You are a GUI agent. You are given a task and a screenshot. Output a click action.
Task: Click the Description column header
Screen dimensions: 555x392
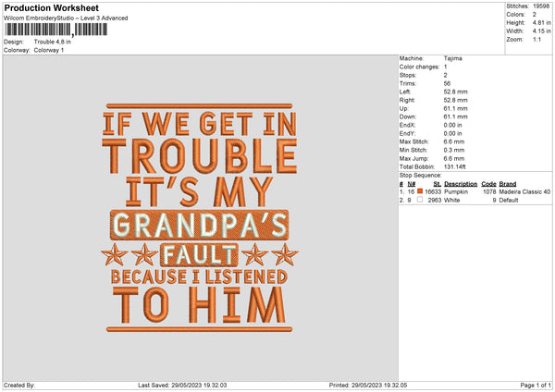(460, 184)
